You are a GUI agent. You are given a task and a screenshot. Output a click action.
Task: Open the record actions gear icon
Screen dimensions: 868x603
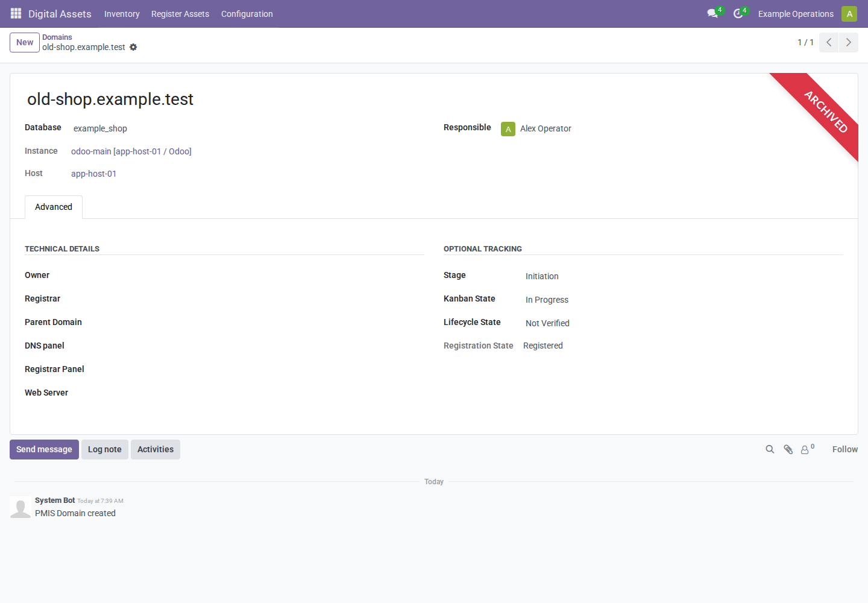pos(133,47)
